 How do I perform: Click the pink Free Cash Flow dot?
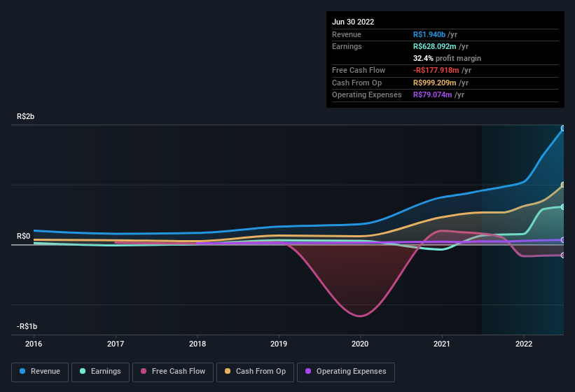click(144, 372)
